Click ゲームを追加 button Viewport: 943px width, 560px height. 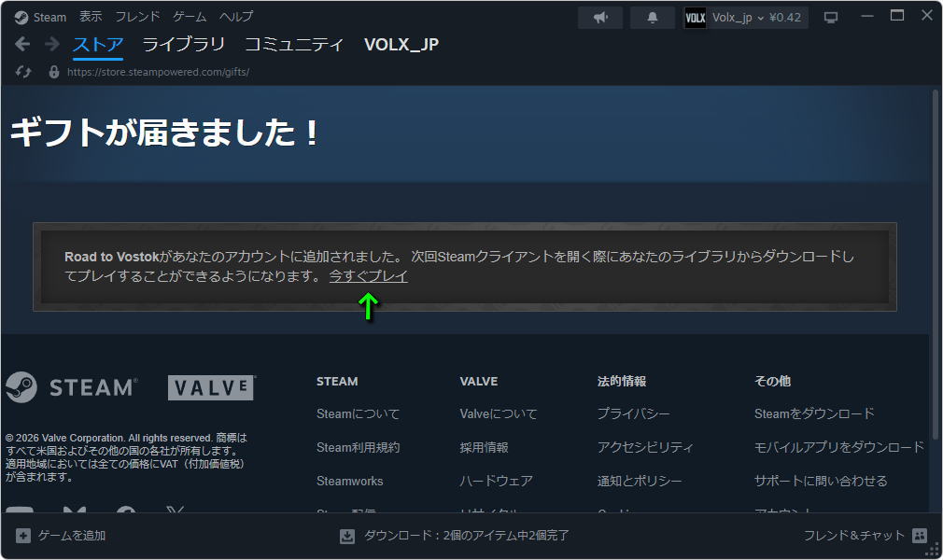pyautogui.click(x=61, y=536)
